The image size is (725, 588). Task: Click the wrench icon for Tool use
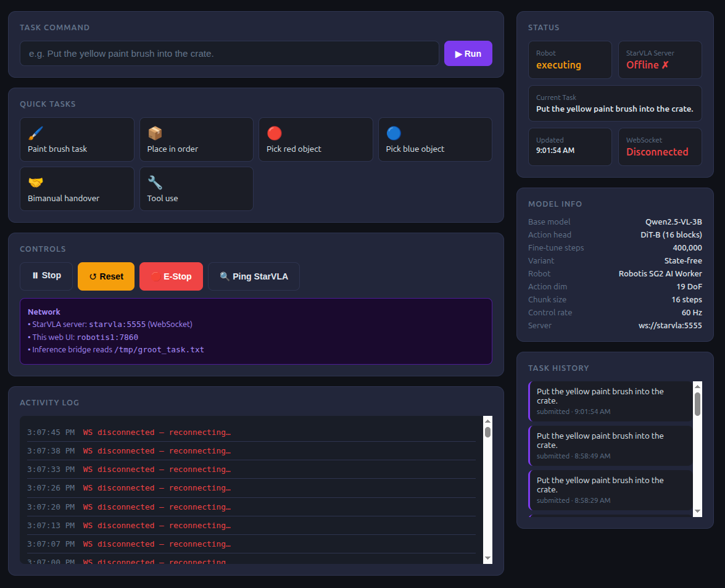(155, 183)
